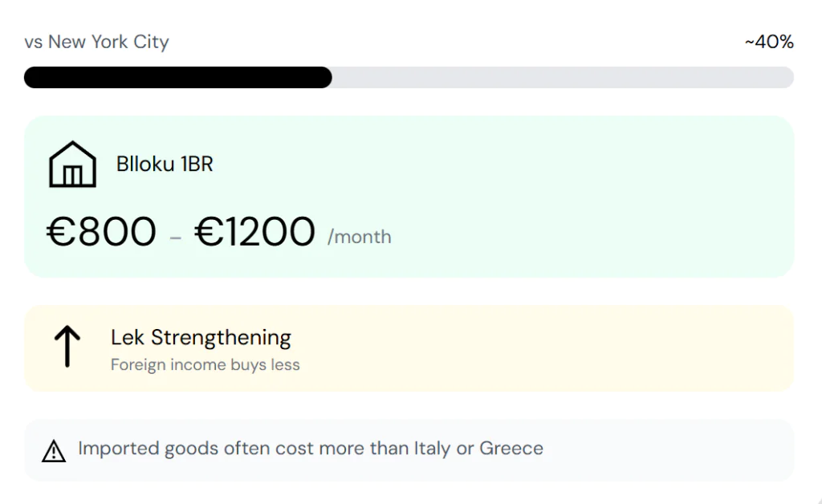The height and width of the screenshot is (504, 822).
Task: Click the warning triangle icon
Action: 54,451
